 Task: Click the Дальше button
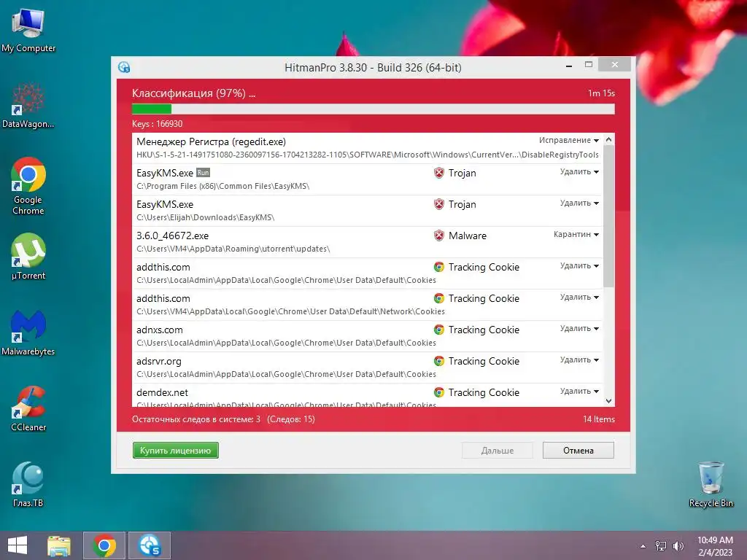(498, 451)
